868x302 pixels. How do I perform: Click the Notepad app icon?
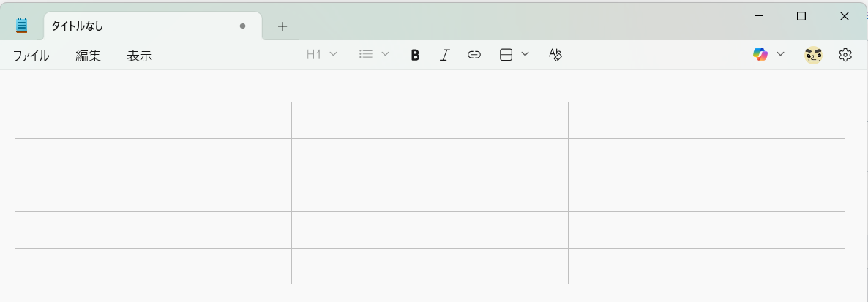(x=21, y=26)
